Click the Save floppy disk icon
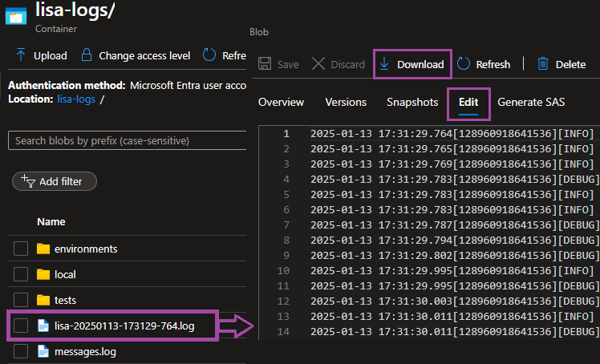Screen dimensions: 600x364 [x=265, y=64]
